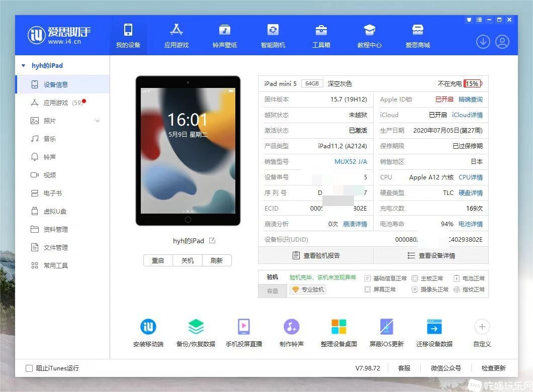Click the sales model MUX52 J/A link

[x=351, y=162]
